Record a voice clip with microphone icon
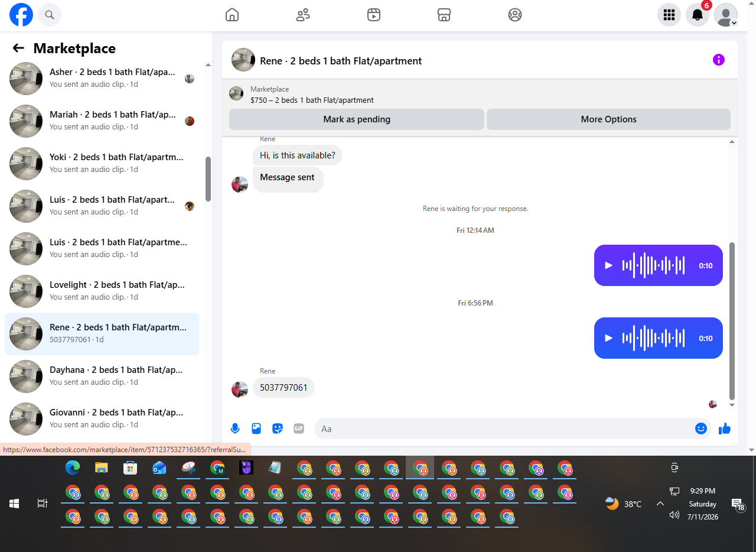Viewport: 756px width, 552px height. tap(235, 428)
